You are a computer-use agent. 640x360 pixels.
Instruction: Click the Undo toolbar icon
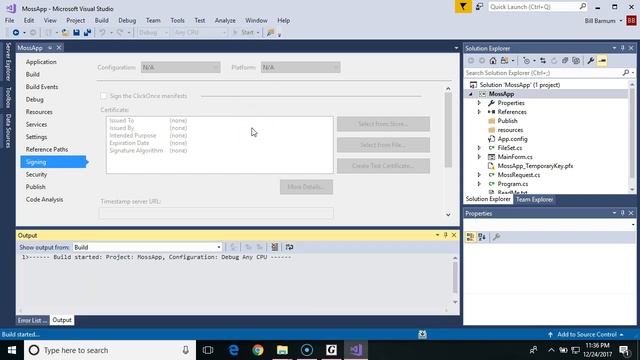102,32
